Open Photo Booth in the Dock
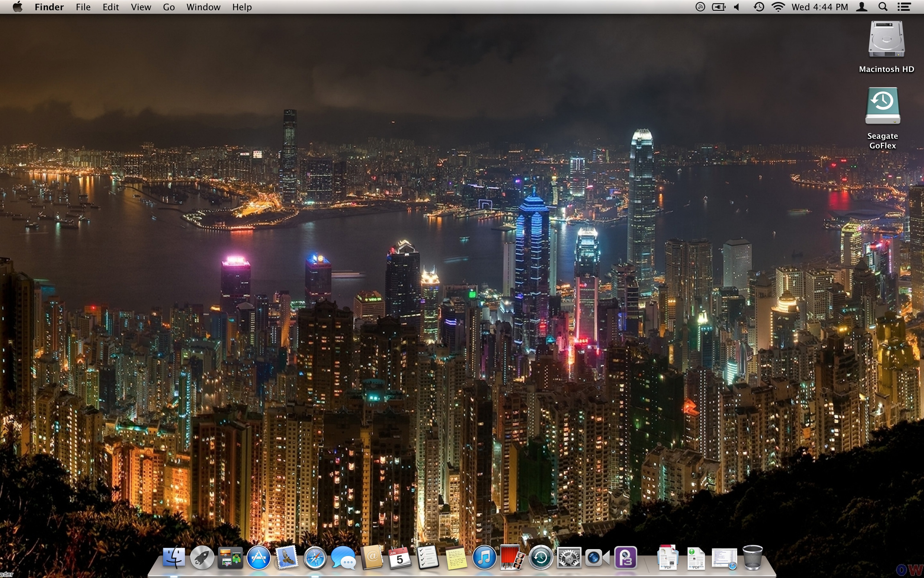 (x=512, y=557)
